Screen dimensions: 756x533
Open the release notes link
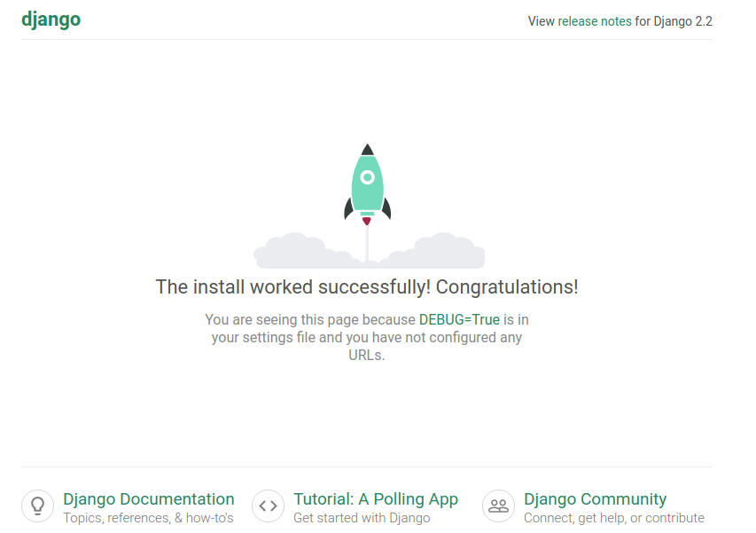coord(595,21)
